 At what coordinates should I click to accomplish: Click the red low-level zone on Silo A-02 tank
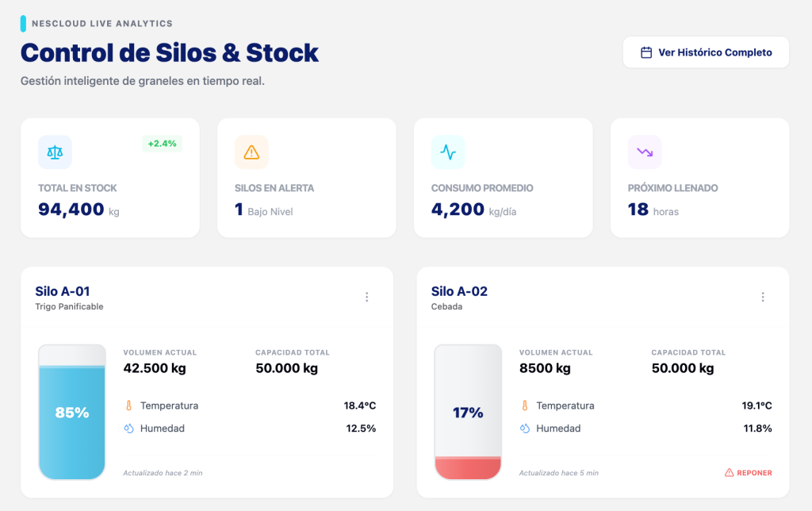468,468
